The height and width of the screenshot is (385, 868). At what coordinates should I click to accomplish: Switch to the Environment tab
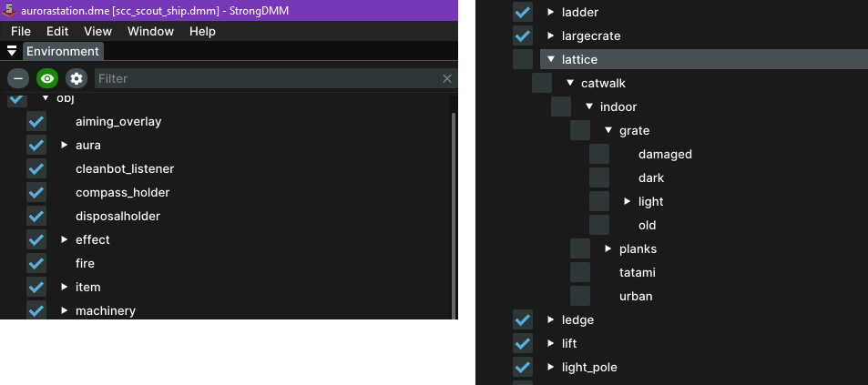click(63, 52)
